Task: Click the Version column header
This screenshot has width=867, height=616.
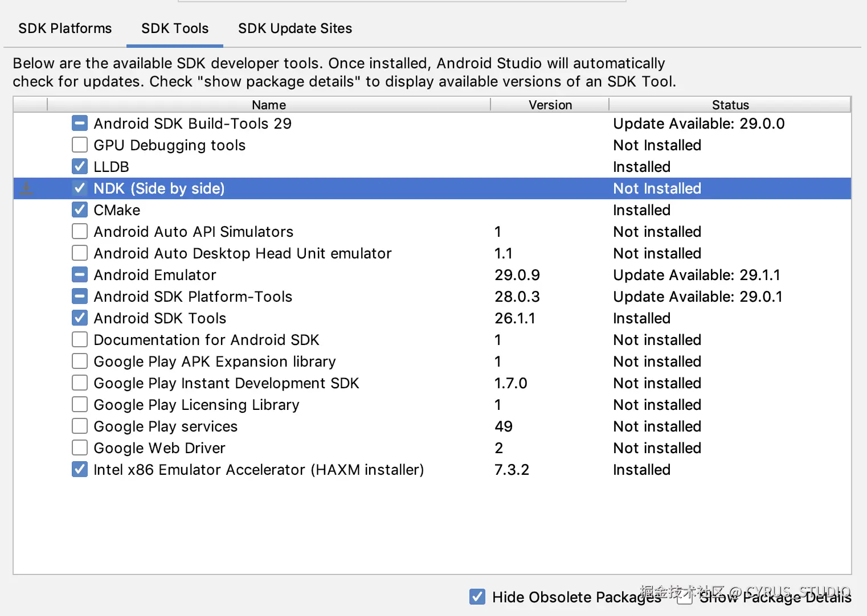Action: pos(550,105)
